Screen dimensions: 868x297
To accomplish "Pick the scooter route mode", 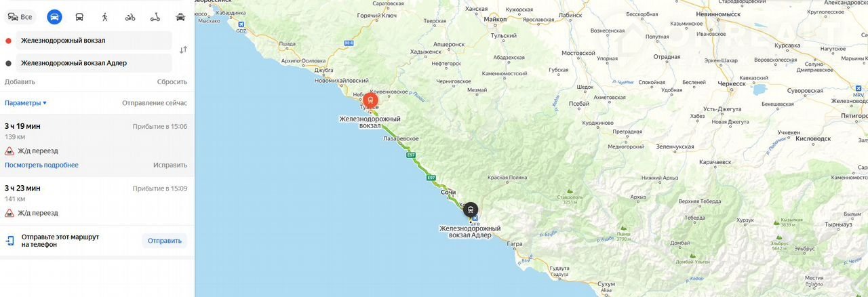I will pos(155,17).
